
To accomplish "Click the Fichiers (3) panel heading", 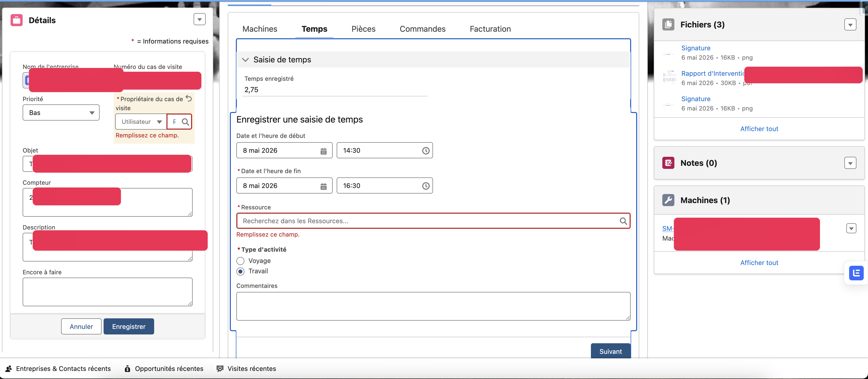I will coord(702,25).
